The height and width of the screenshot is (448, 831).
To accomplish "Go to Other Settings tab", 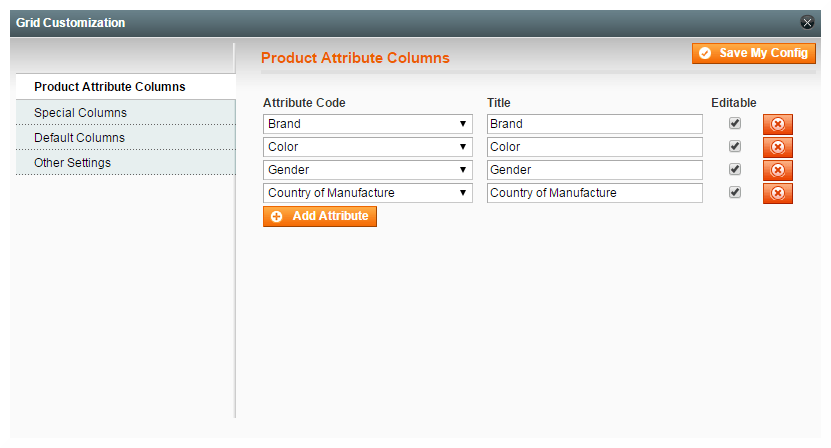I will click(x=72, y=162).
